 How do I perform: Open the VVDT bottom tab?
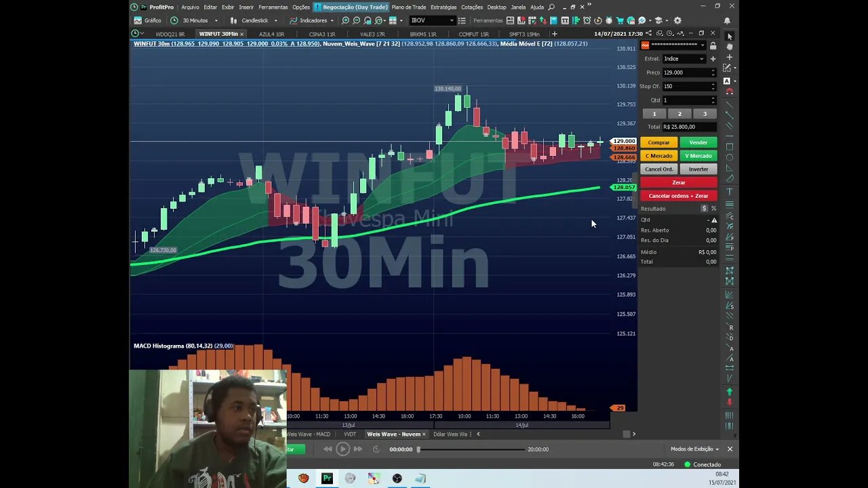coord(350,434)
